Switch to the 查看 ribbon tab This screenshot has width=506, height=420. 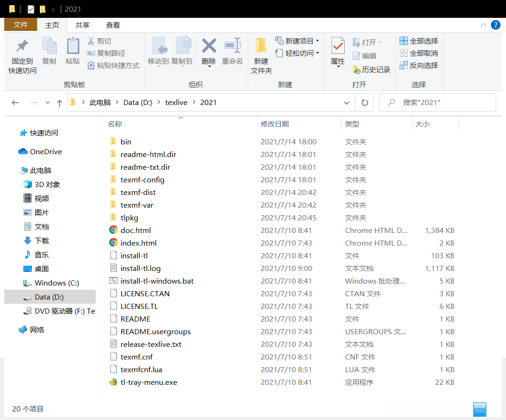pyautogui.click(x=113, y=25)
